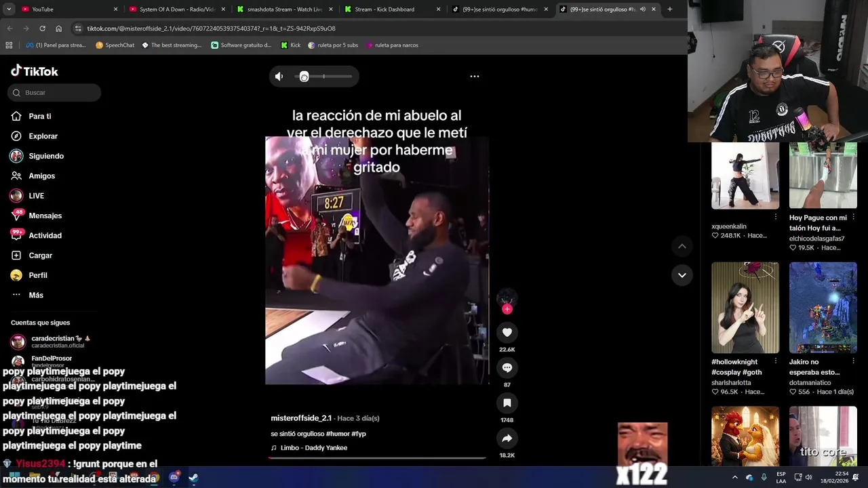Image resolution: width=868 pixels, height=488 pixels.
Task: Open the Perfil page
Action: (x=29, y=275)
